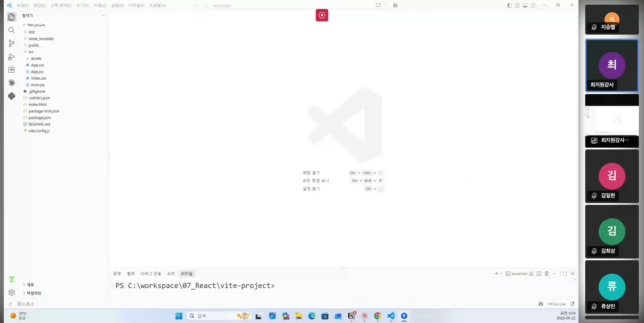The image size is (644, 323).
Task: Open Windows Start button on taskbar
Action: tap(179, 316)
